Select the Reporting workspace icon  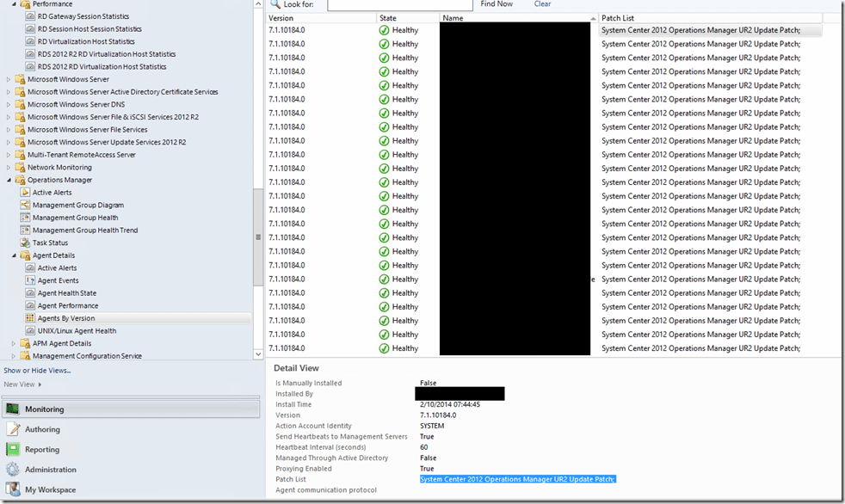(13, 449)
